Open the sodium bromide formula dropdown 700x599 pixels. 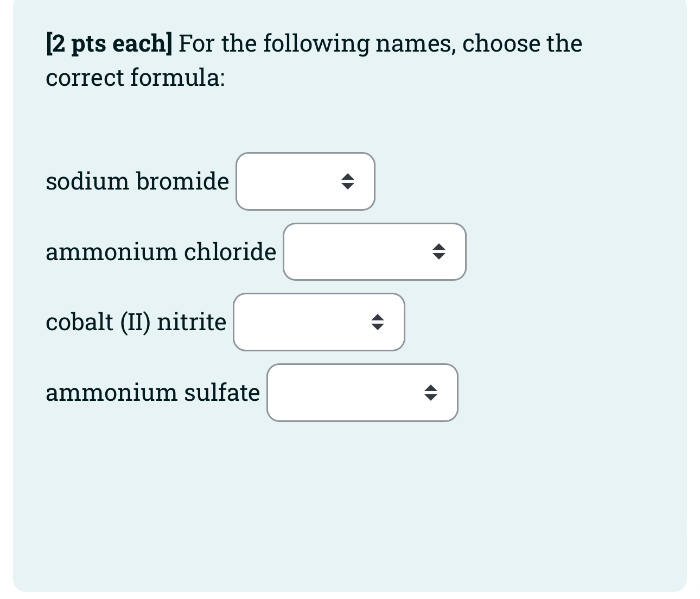305,181
